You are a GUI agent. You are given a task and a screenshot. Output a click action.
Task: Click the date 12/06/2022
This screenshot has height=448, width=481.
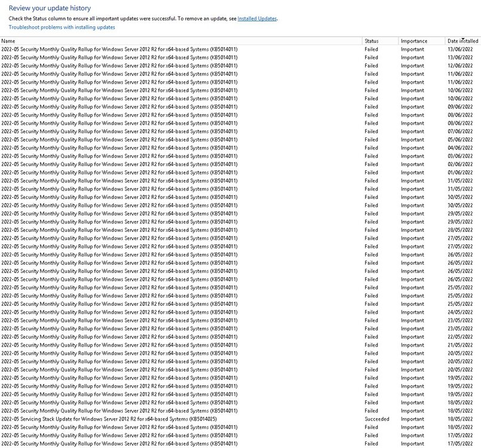click(460, 66)
